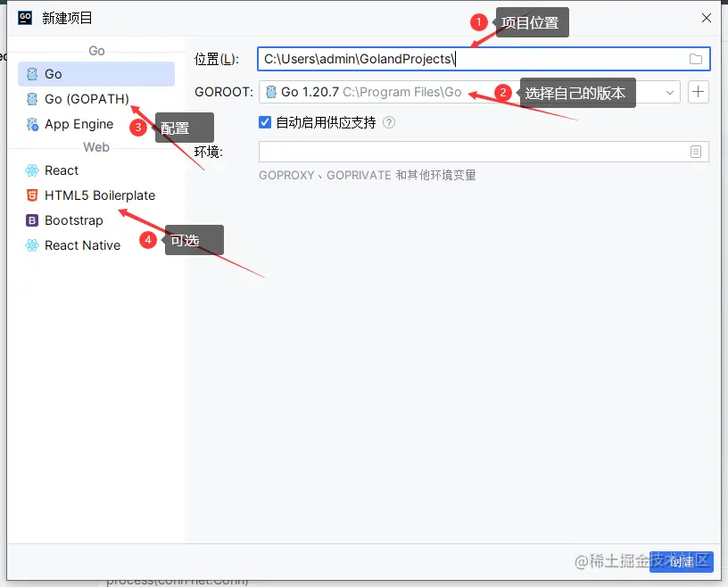The height and width of the screenshot is (587, 728).
Task: Click the Go gopher icon in list
Action: pos(32,74)
